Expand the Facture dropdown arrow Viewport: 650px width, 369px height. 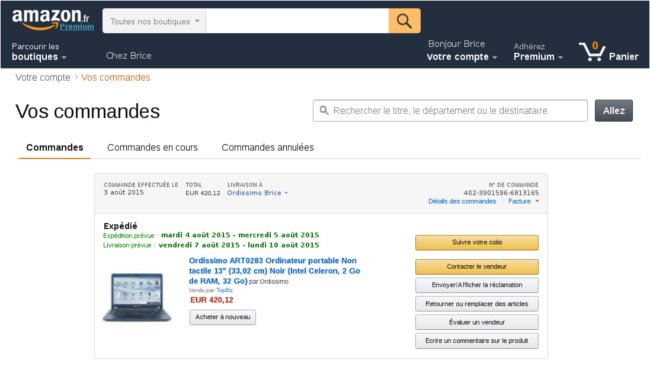click(x=537, y=201)
